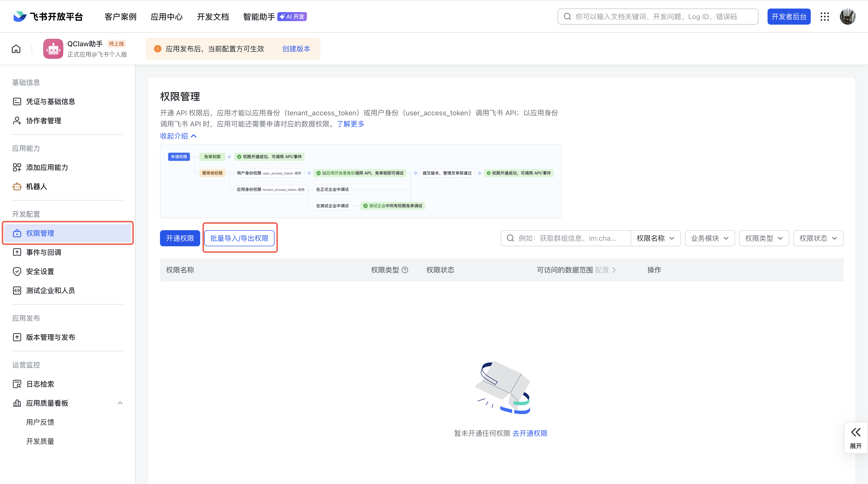Click the Home icon in the sidebar

16,49
